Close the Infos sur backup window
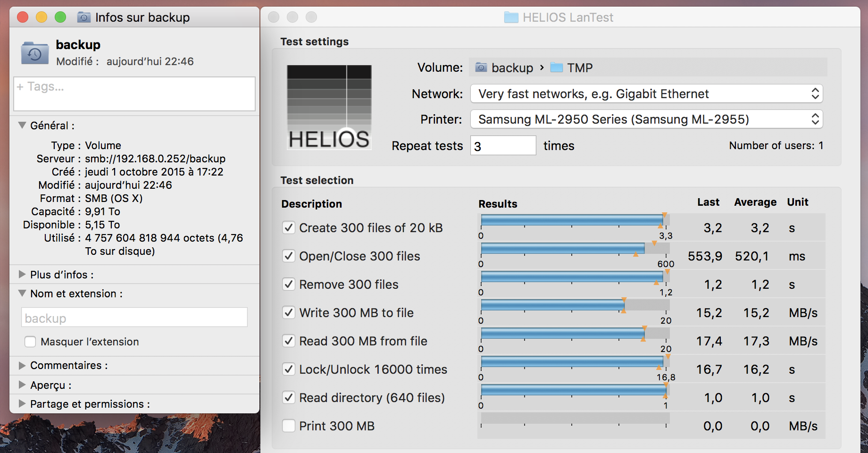This screenshot has width=868, height=453. point(23,17)
